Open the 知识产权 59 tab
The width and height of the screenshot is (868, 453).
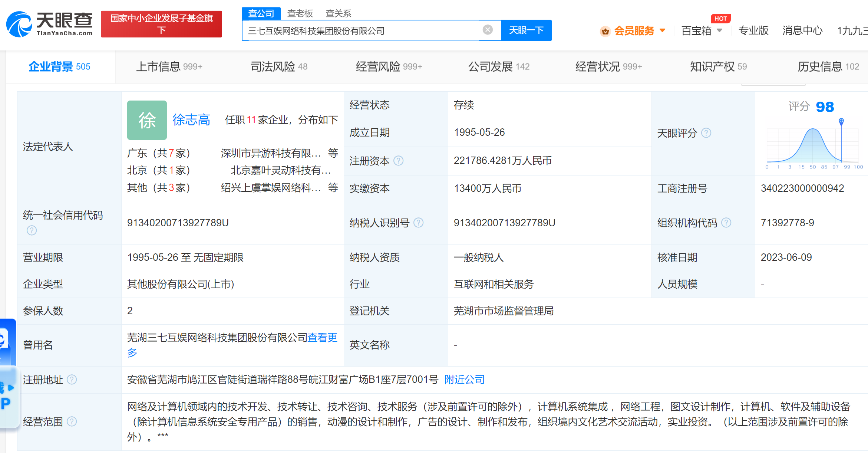coord(718,66)
